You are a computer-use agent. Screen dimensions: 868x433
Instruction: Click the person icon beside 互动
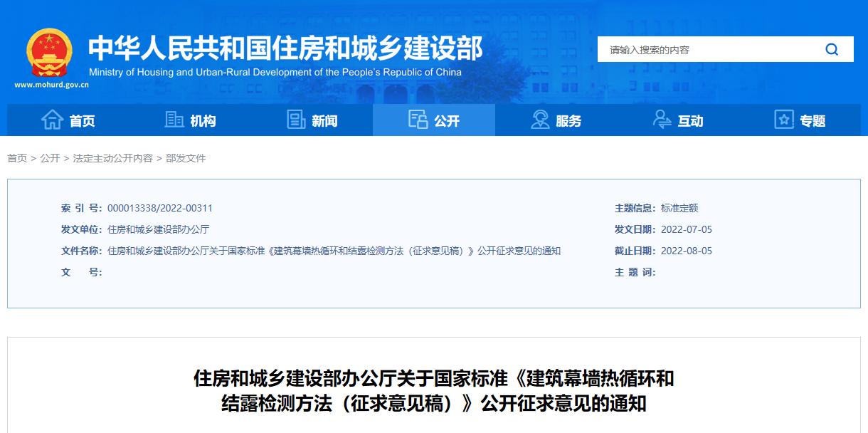point(662,120)
